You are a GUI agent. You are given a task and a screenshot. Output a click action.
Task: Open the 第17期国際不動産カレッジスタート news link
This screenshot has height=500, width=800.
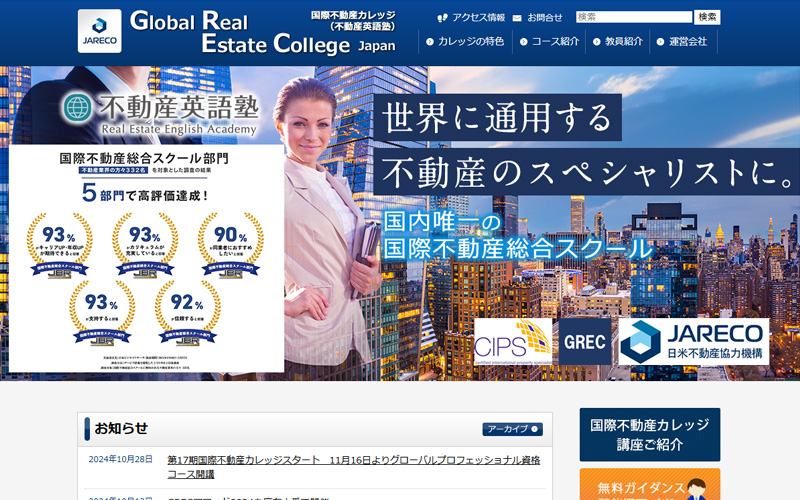[354, 467]
